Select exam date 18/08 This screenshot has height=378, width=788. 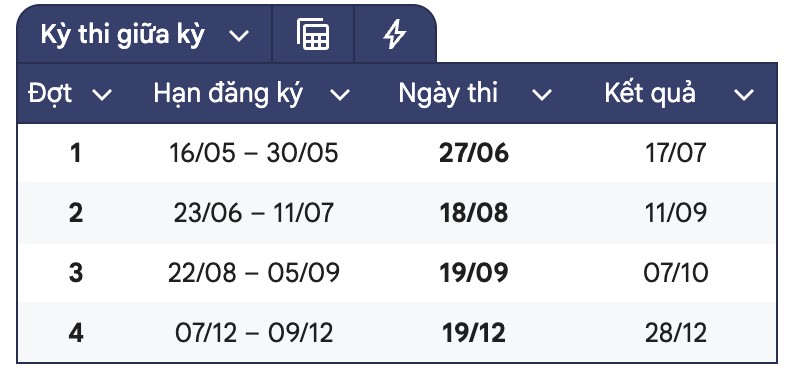474,213
